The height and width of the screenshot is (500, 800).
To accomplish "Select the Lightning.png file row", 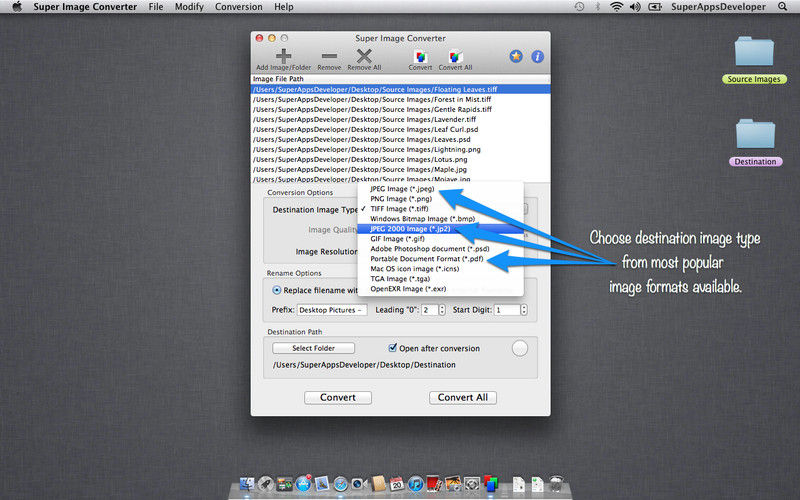I will (401, 149).
